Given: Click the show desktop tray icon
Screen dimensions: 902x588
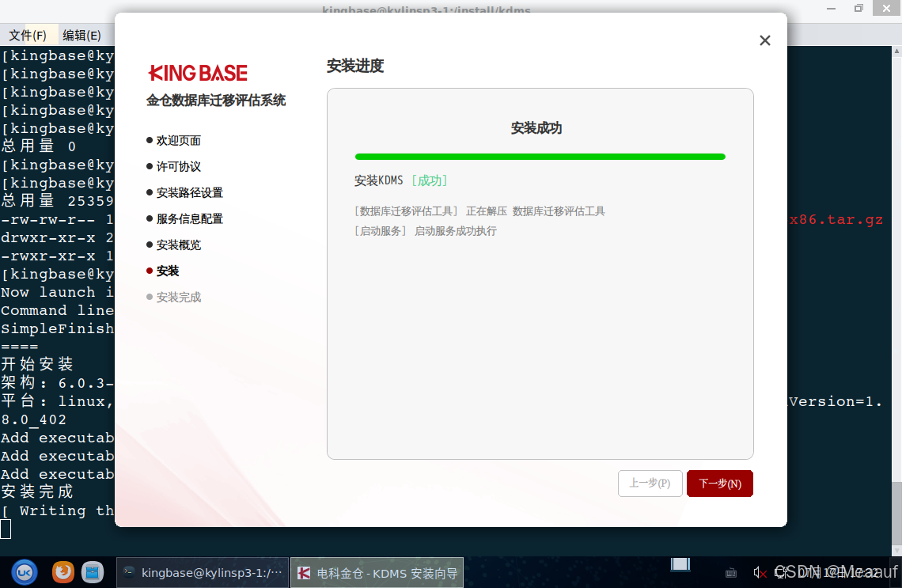Looking at the screenshot, I should 680,564.
